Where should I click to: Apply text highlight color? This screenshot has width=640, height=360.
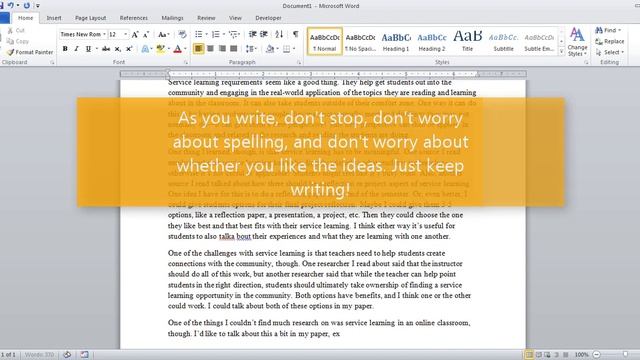[x=161, y=49]
